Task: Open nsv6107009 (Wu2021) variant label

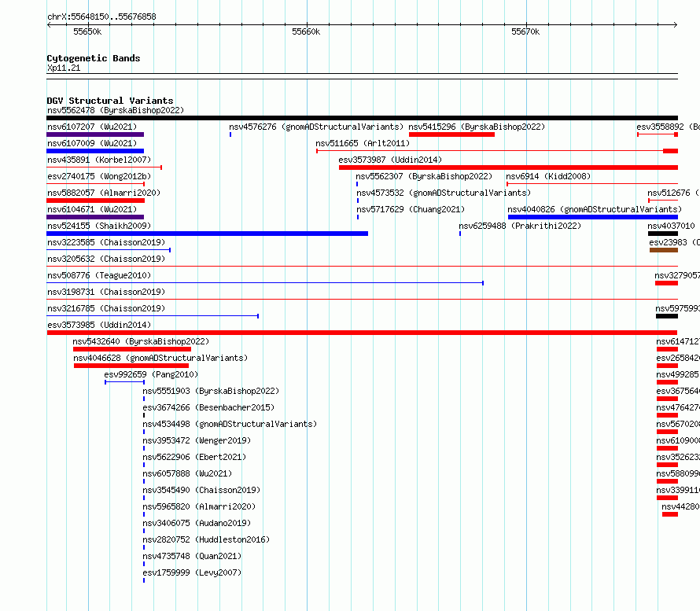Action: (x=92, y=143)
